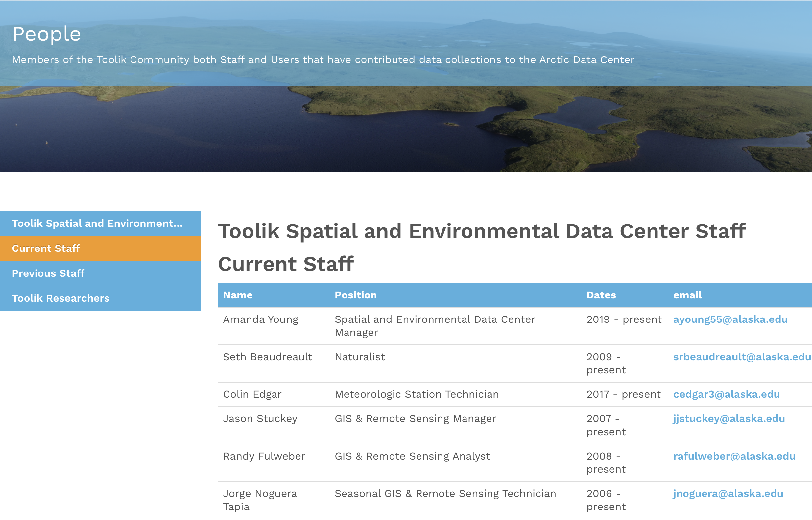Select the name Amanda Young
The image size is (812, 520).
pyautogui.click(x=260, y=319)
